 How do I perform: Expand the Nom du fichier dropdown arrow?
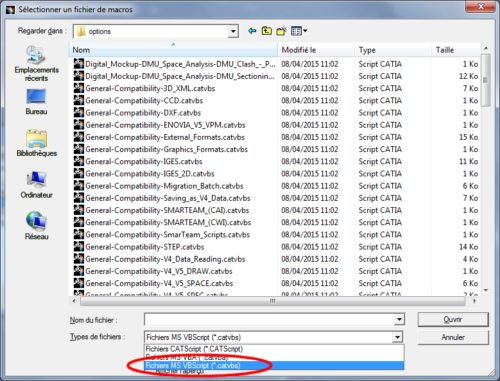[x=399, y=320]
